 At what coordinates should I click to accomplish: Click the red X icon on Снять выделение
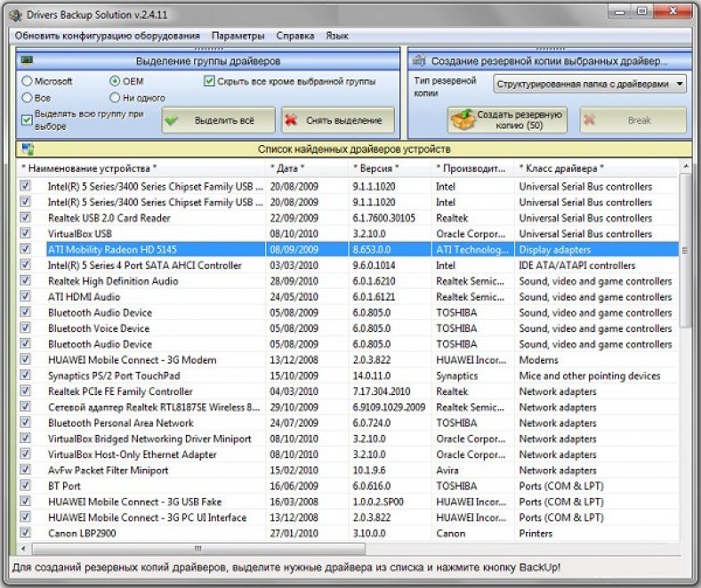pos(292,120)
